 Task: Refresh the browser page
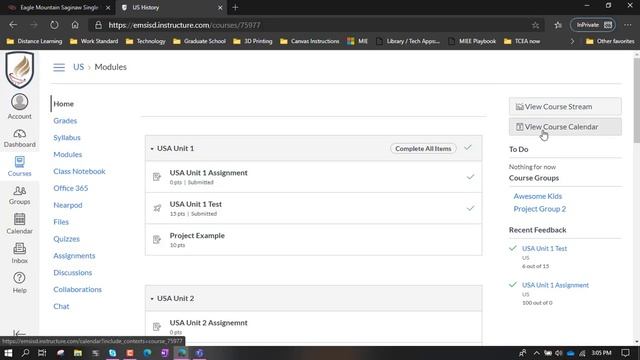54,25
